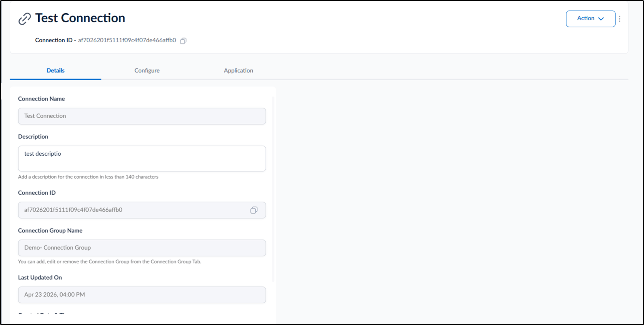Switch to the Details tab
This screenshot has width=644, height=325.
tap(56, 71)
